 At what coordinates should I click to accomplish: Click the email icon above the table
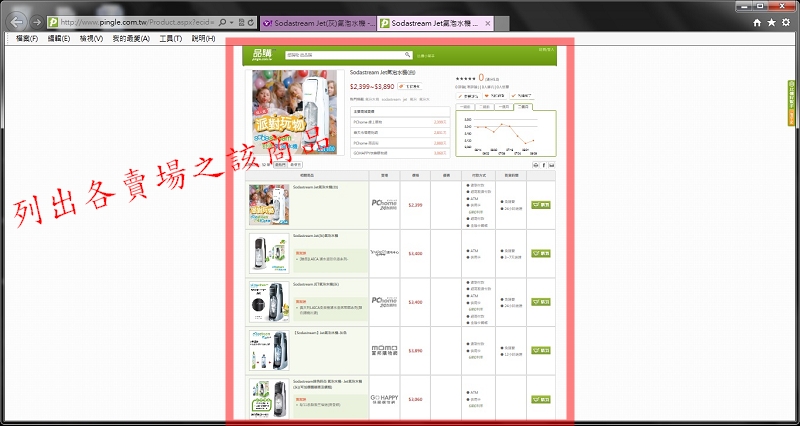552,165
